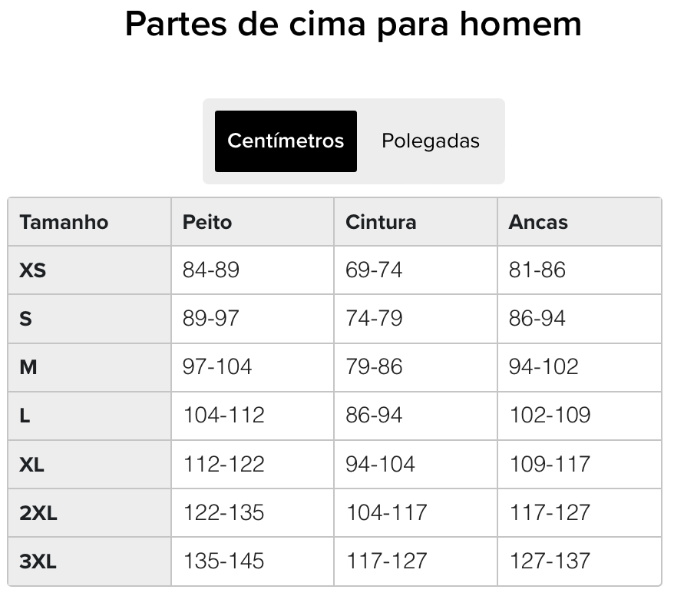Select the M size row label
Image resolution: width=674 pixels, height=616 pixels.
pyautogui.click(x=28, y=367)
